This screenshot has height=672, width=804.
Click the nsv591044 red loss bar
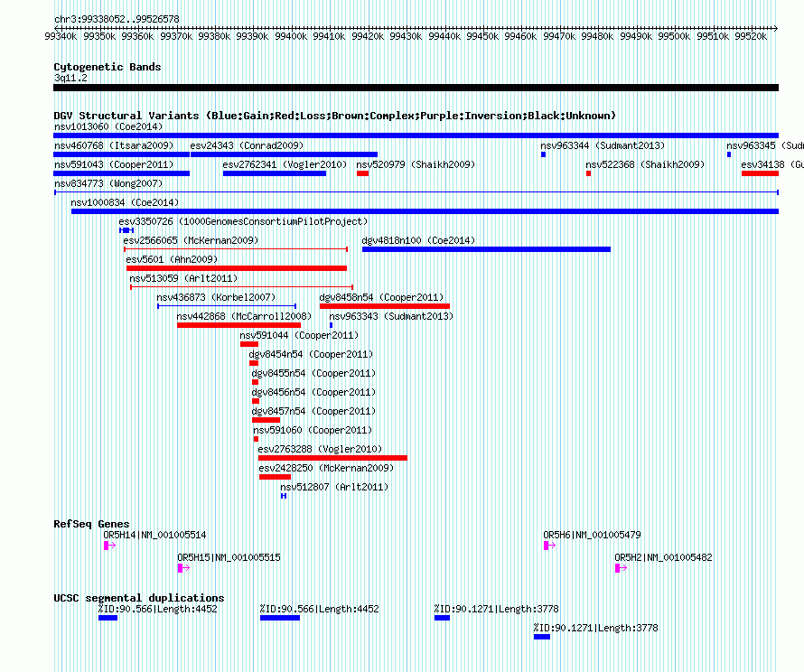(249, 344)
